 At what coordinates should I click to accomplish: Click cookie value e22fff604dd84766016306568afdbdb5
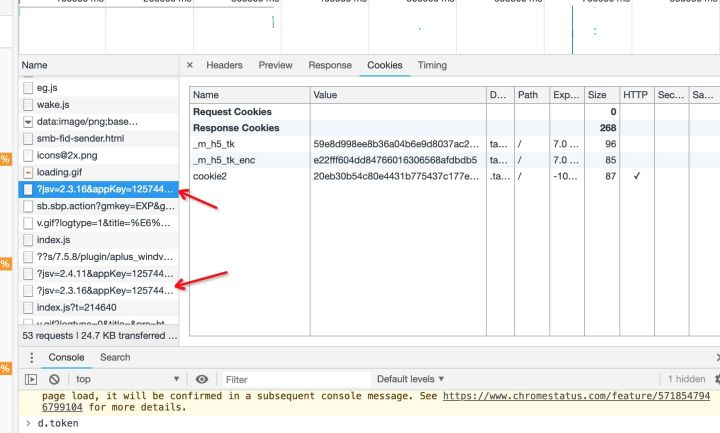pos(395,160)
